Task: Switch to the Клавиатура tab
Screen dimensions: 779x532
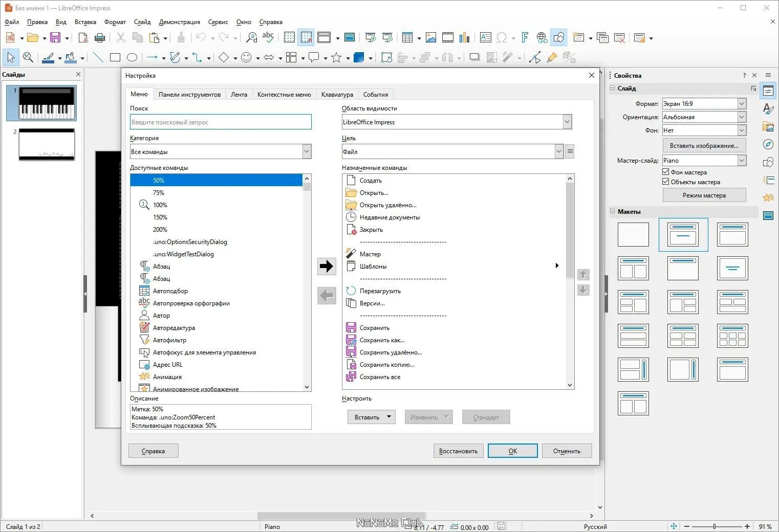Action: 337,94
